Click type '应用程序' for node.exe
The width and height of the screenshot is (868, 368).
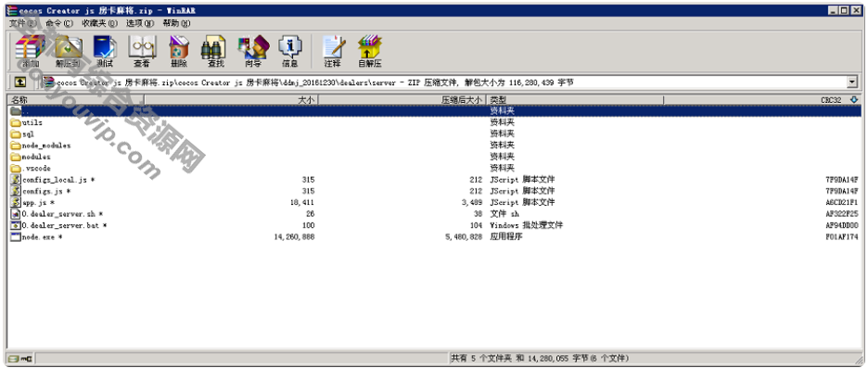coord(506,237)
